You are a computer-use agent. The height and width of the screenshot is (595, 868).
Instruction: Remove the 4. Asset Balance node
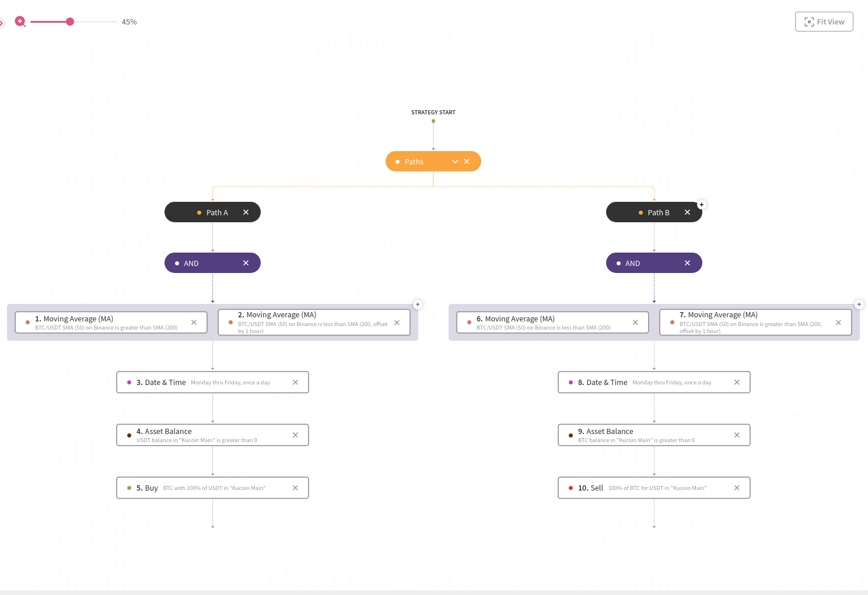(295, 435)
